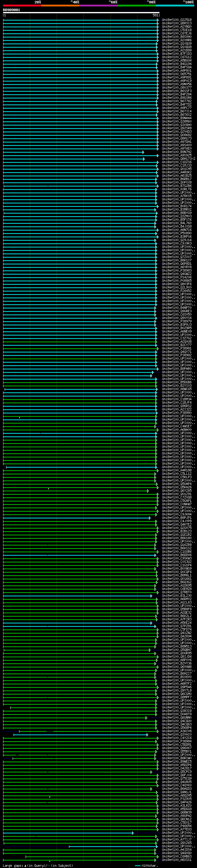197x868 pixels.
Task: Click the cyan ~100% identity legend segment
Action: click(175, 6)
